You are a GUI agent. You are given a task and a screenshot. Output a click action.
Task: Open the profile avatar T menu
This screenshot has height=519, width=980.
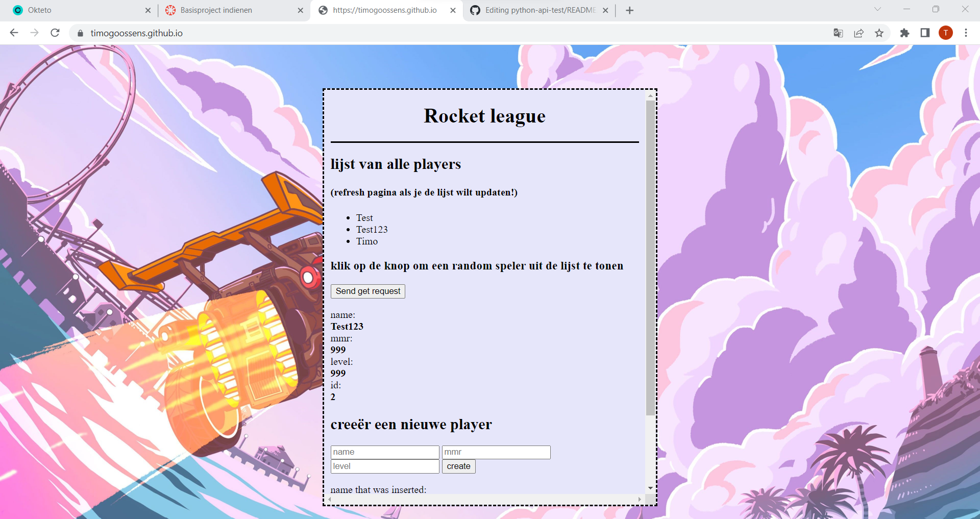click(x=946, y=33)
